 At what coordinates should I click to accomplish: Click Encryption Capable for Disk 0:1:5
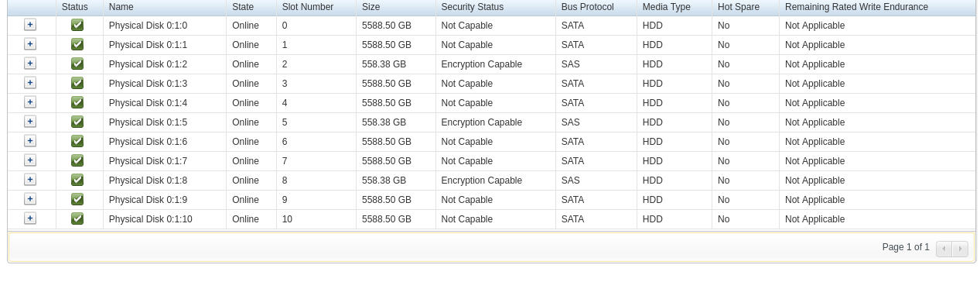pos(481,122)
